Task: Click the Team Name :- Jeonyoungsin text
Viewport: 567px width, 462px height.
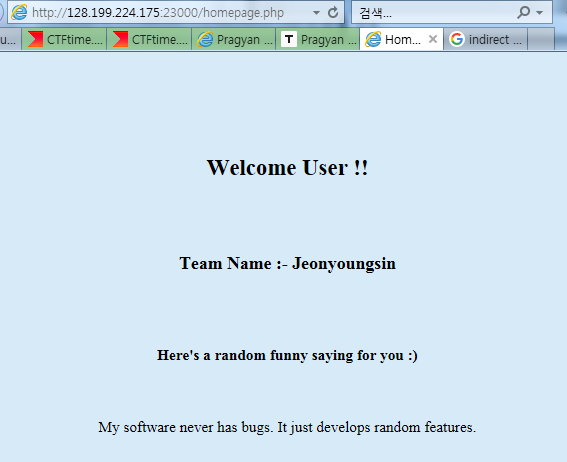Action: pos(287,264)
